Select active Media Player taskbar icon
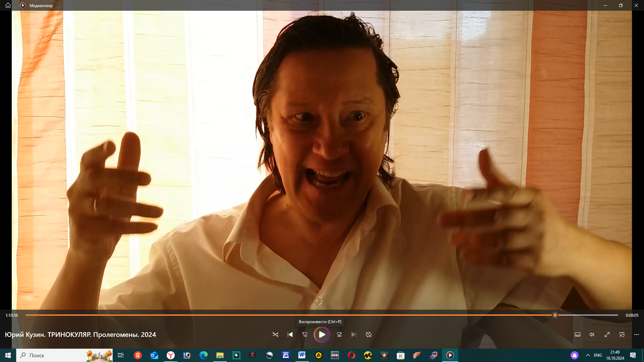Image resolution: width=644 pixels, height=362 pixels. [x=450, y=355]
